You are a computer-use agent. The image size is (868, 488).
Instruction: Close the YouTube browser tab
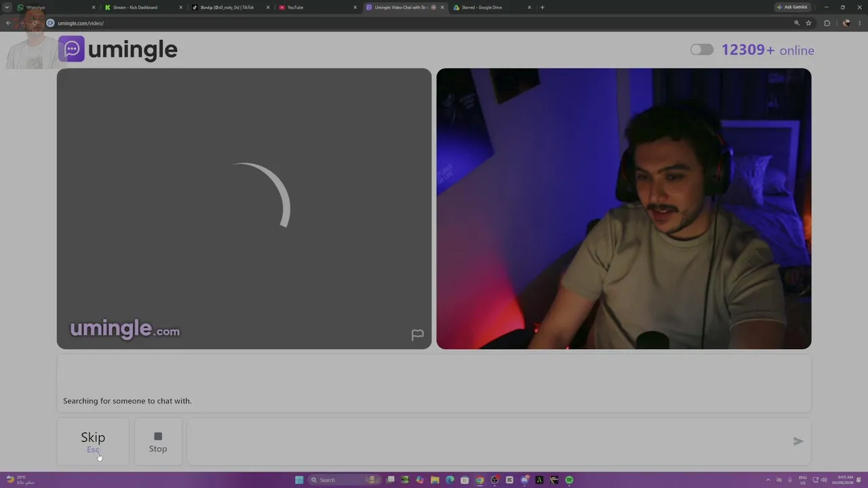[x=355, y=7]
